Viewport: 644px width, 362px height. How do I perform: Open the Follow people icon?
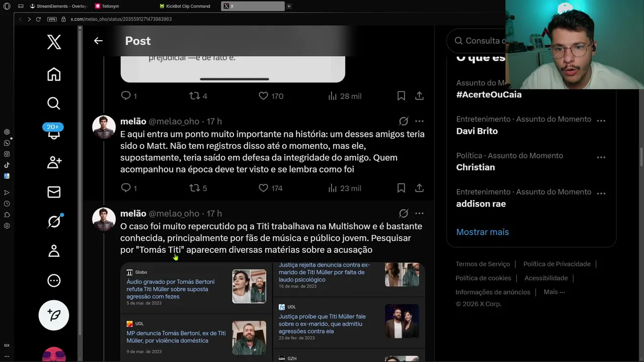(54, 162)
